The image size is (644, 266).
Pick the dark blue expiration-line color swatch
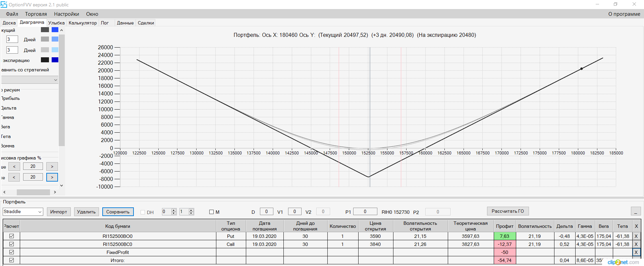pos(55,60)
